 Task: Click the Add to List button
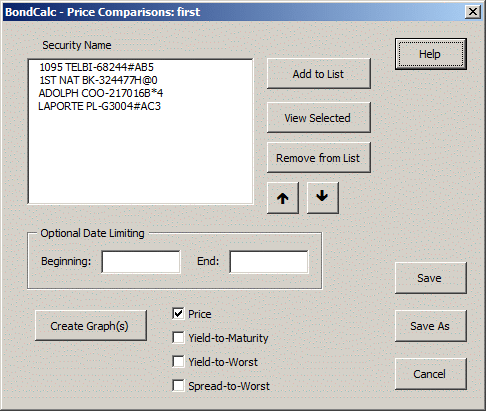(319, 74)
